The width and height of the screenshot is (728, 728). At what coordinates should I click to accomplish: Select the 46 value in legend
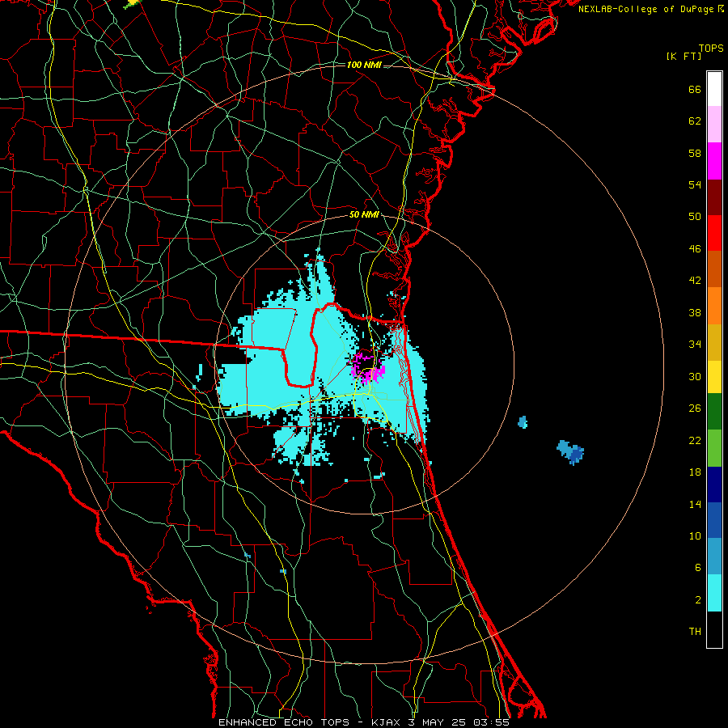click(695, 249)
